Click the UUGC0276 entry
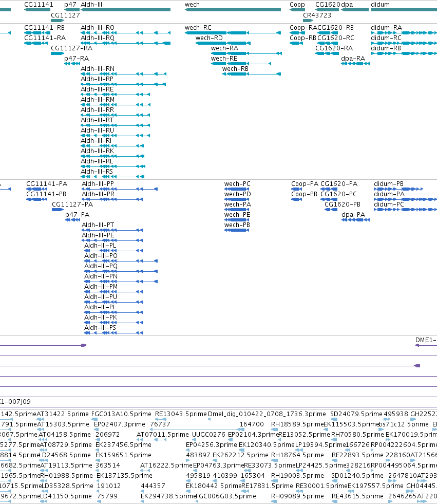The width and height of the screenshot is (437, 504). pyautogui.click(x=209, y=435)
